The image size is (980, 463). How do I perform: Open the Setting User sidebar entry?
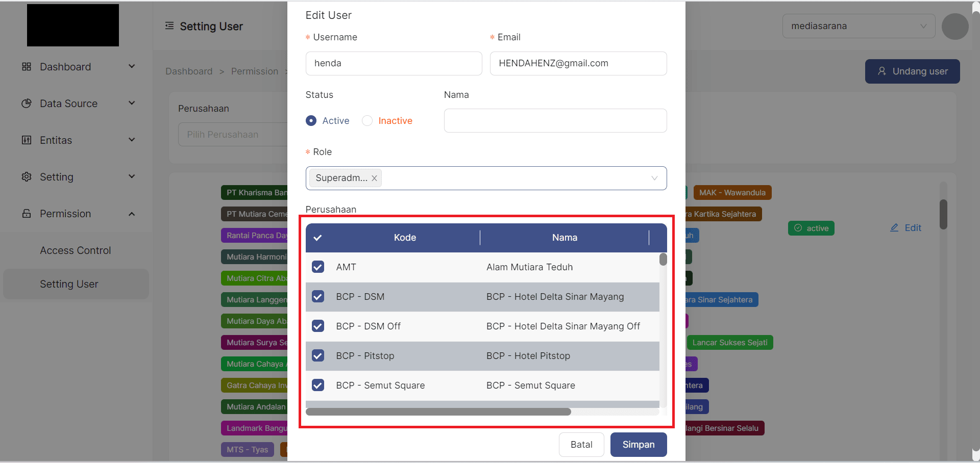click(x=69, y=284)
